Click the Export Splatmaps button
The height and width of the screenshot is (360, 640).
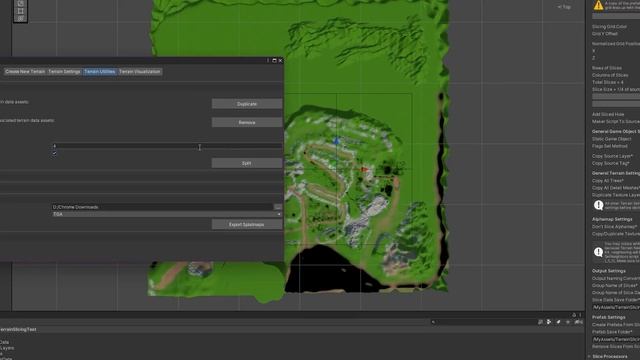[247, 224]
